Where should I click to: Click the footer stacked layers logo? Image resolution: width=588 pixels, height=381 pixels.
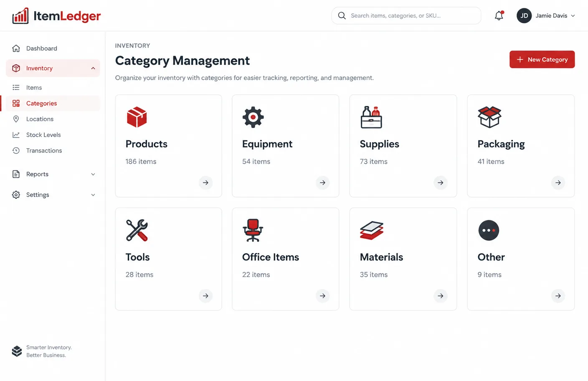pos(17,351)
